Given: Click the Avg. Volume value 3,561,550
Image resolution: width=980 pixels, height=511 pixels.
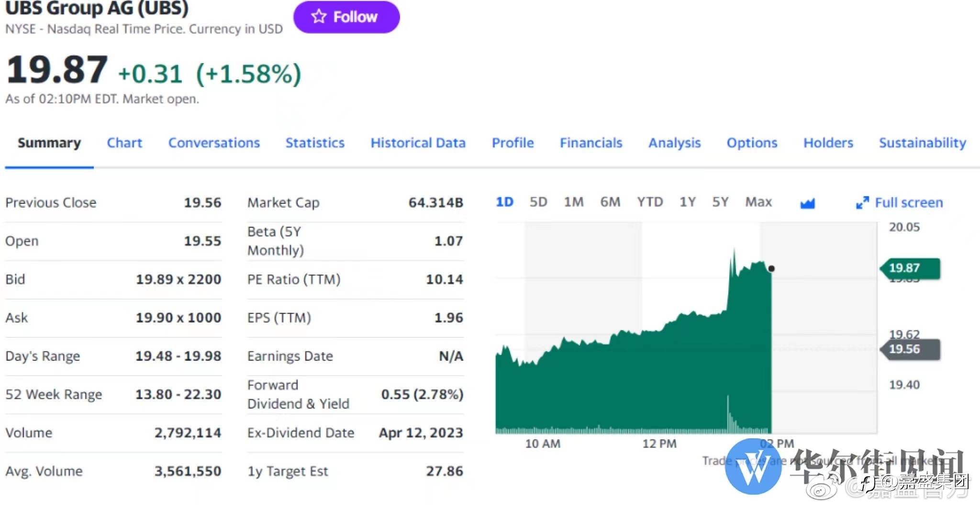Looking at the screenshot, I should click(188, 471).
